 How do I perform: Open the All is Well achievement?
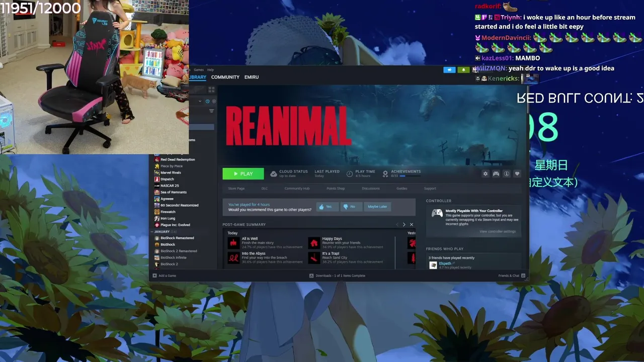(265, 243)
